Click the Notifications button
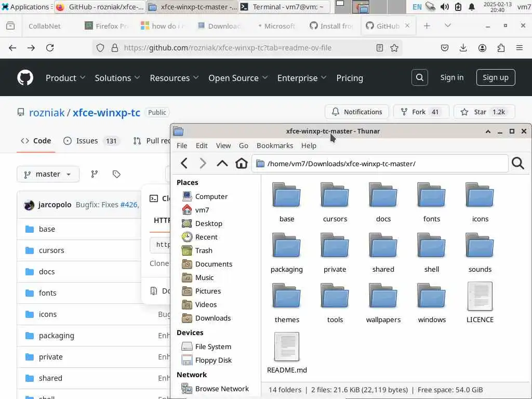 click(x=356, y=112)
